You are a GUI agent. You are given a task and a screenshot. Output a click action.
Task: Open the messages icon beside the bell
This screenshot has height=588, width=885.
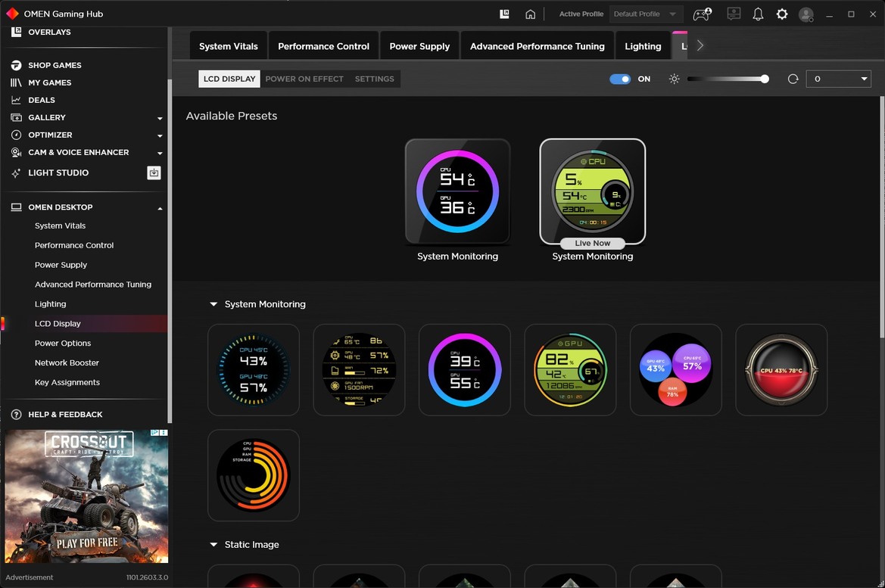[x=734, y=14]
